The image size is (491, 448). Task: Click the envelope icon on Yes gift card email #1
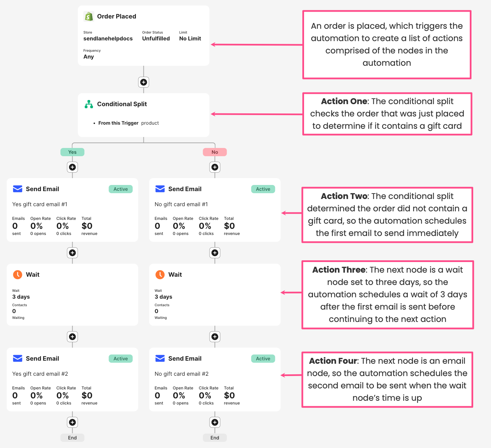click(17, 189)
